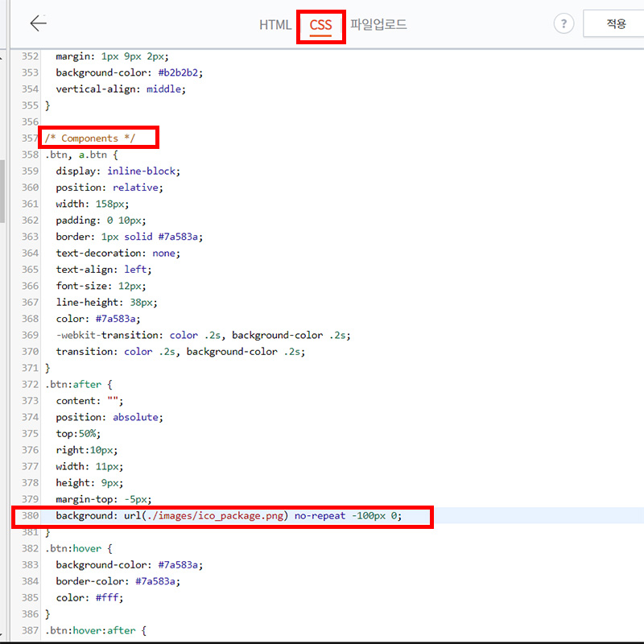Select the CSS tab
Screen dimensions: 644x644
[x=320, y=25]
